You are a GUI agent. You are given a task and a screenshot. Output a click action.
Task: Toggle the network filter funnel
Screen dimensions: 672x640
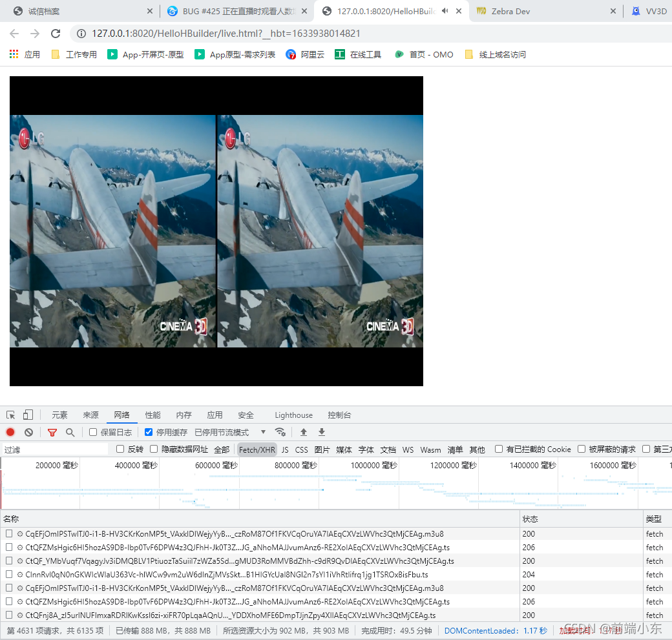point(52,432)
